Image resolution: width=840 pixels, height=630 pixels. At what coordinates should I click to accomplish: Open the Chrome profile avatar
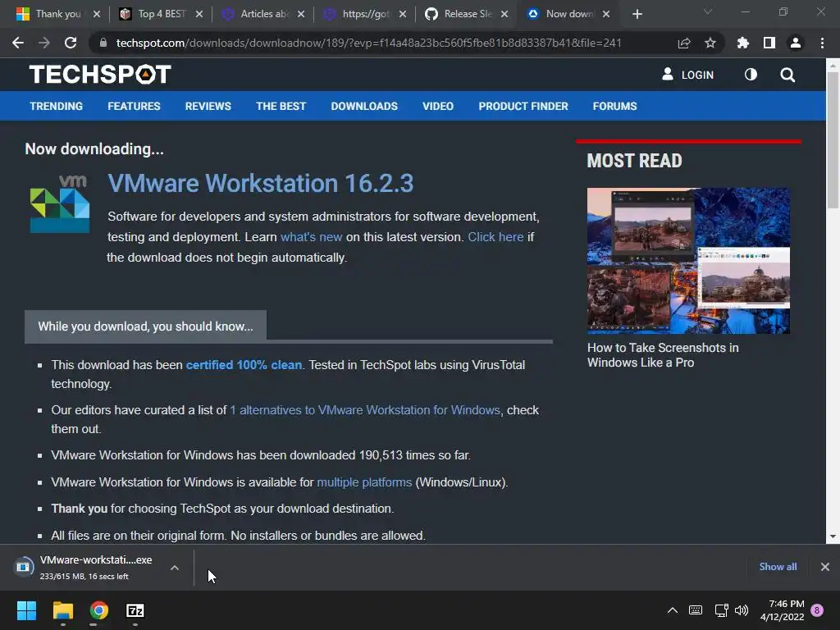point(796,43)
